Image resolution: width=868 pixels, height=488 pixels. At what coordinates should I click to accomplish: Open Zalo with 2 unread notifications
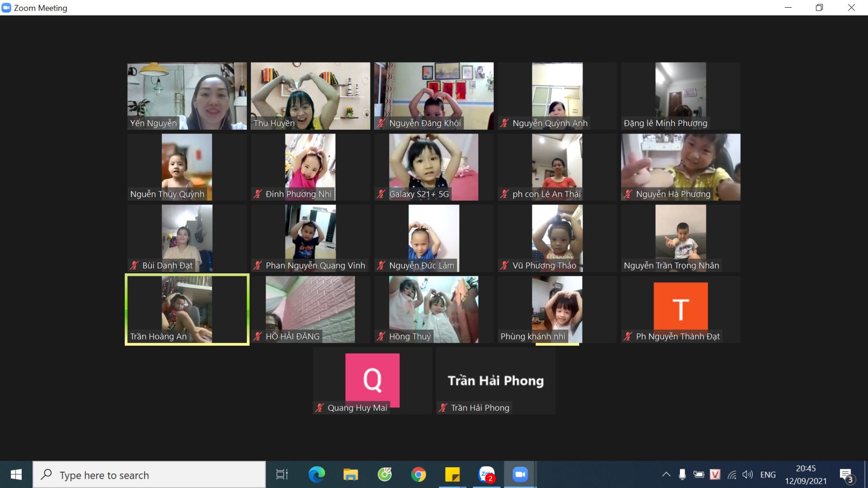click(x=487, y=475)
